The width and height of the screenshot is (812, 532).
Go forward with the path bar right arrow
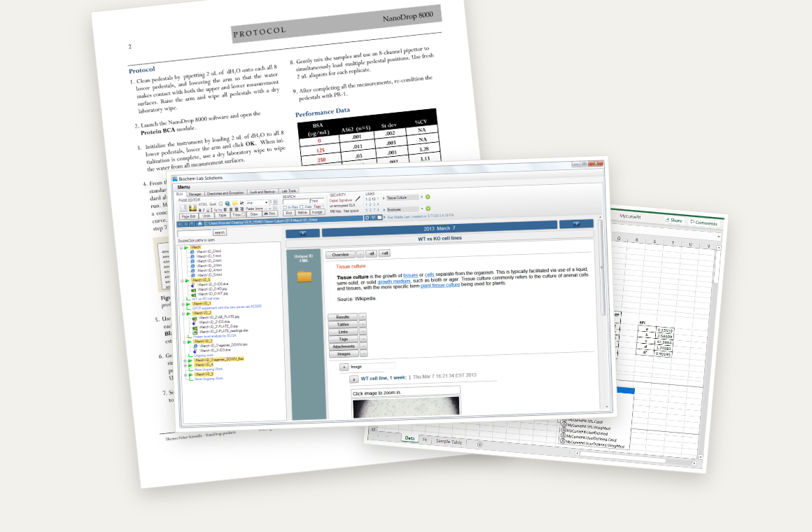tap(186, 223)
